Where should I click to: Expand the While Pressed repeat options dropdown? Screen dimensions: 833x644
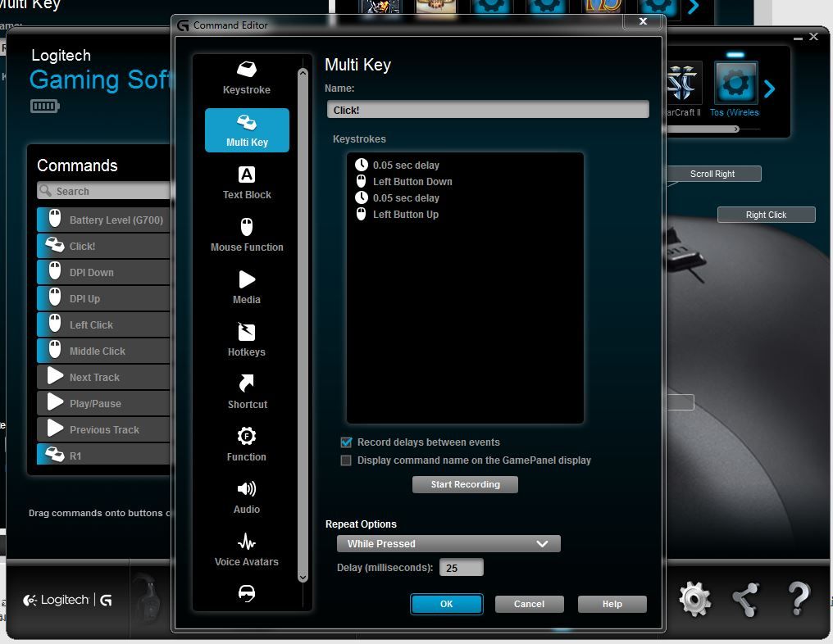coord(448,544)
